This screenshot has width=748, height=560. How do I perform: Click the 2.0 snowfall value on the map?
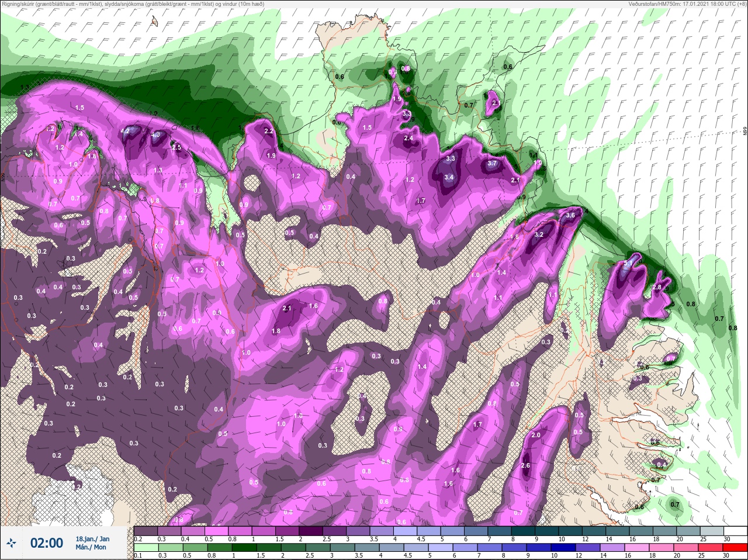pos(536,435)
